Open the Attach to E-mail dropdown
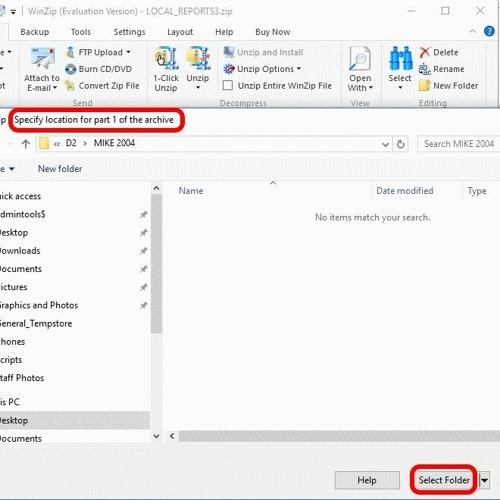The width and height of the screenshot is (500, 500). tap(55, 88)
